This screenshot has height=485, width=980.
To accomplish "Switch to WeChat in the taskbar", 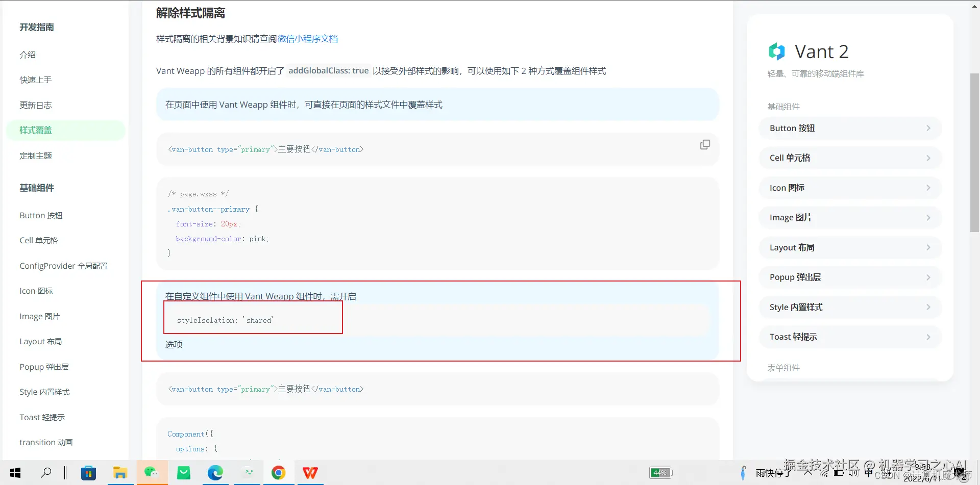I will tap(152, 473).
